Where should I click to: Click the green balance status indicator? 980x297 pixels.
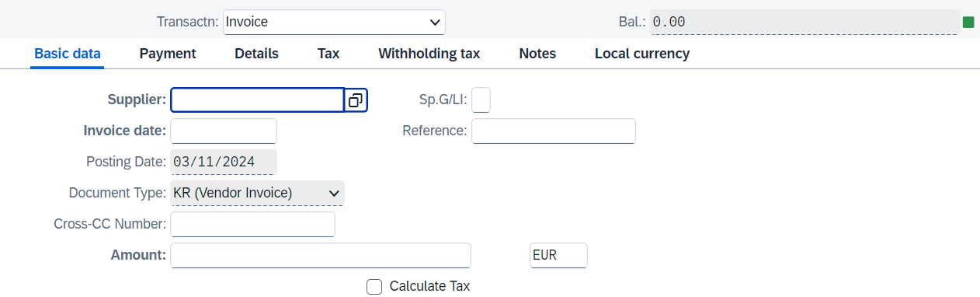pyautogui.click(x=968, y=23)
